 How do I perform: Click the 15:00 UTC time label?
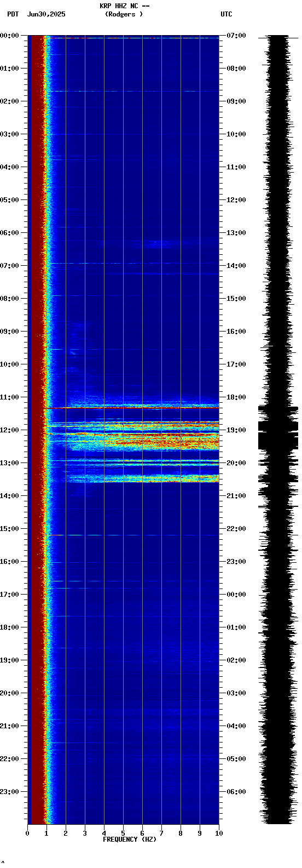(236, 299)
